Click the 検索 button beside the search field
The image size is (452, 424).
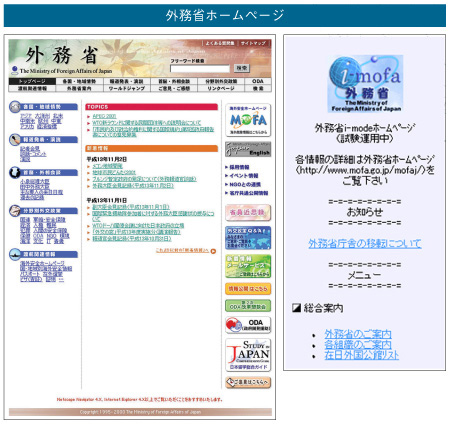coord(242,68)
